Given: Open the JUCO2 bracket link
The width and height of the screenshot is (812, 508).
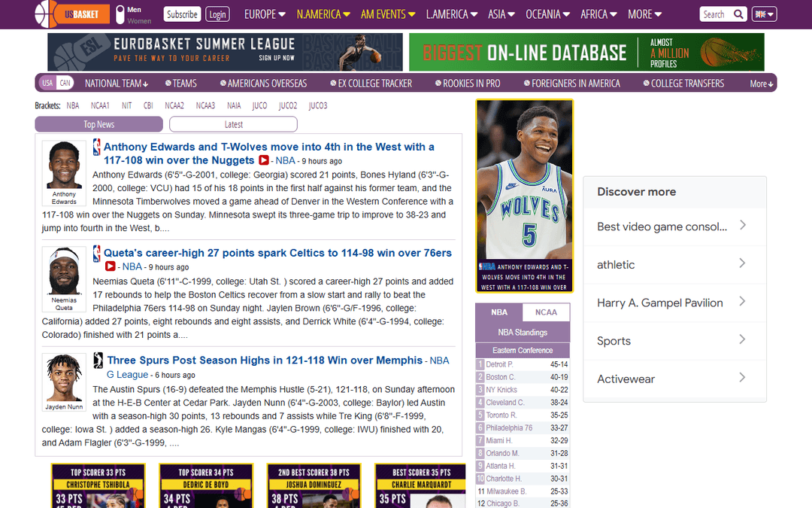Looking at the screenshot, I should point(288,106).
